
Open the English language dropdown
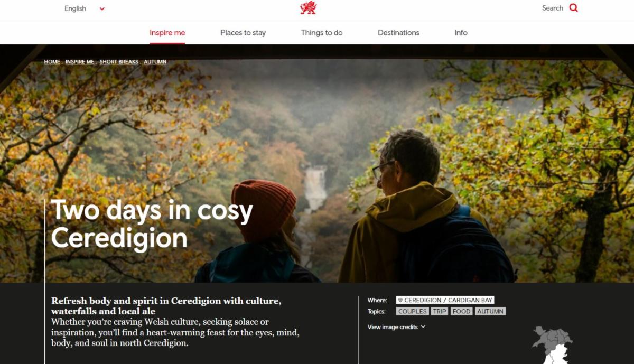pos(85,8)
